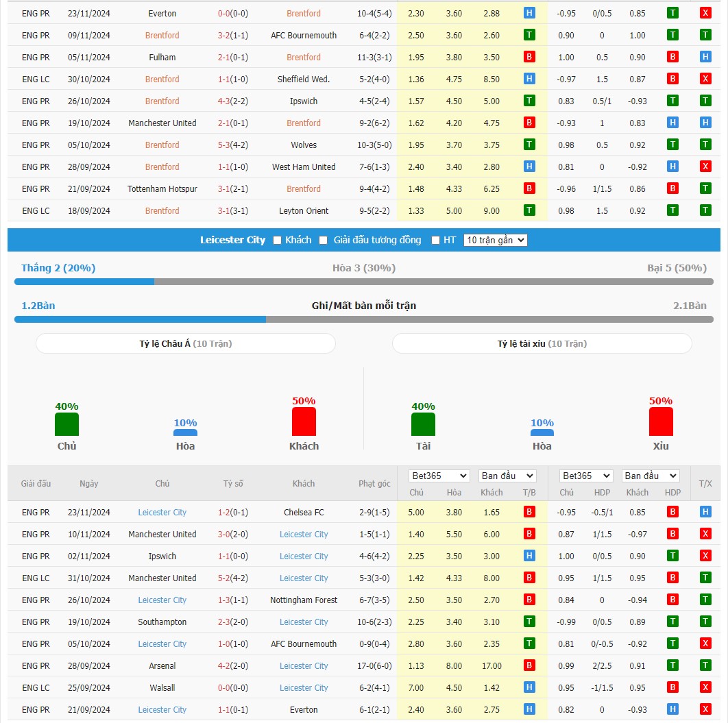Viewport: 728px width, 723px height.
Task: Click green T badge in Ipswich–Leicester City row
Action: [672, 556]
